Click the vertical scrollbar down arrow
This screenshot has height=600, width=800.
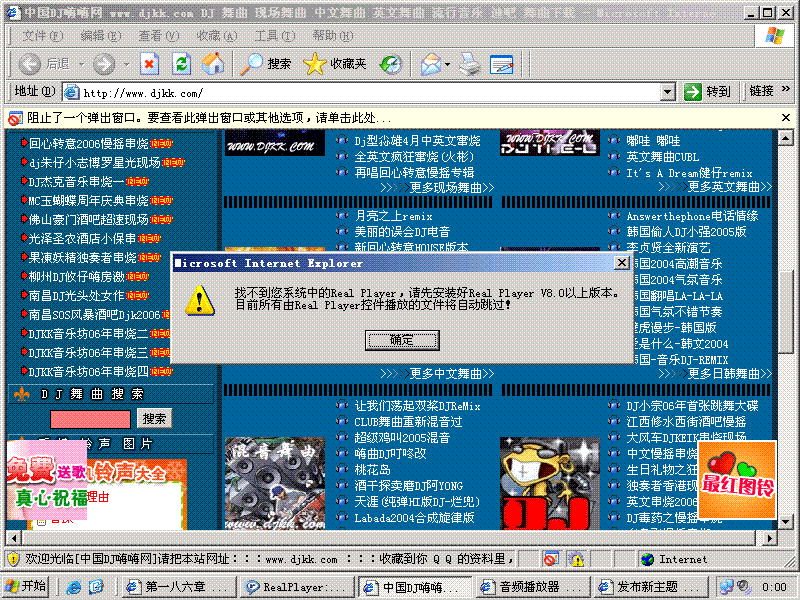(785, 522)
